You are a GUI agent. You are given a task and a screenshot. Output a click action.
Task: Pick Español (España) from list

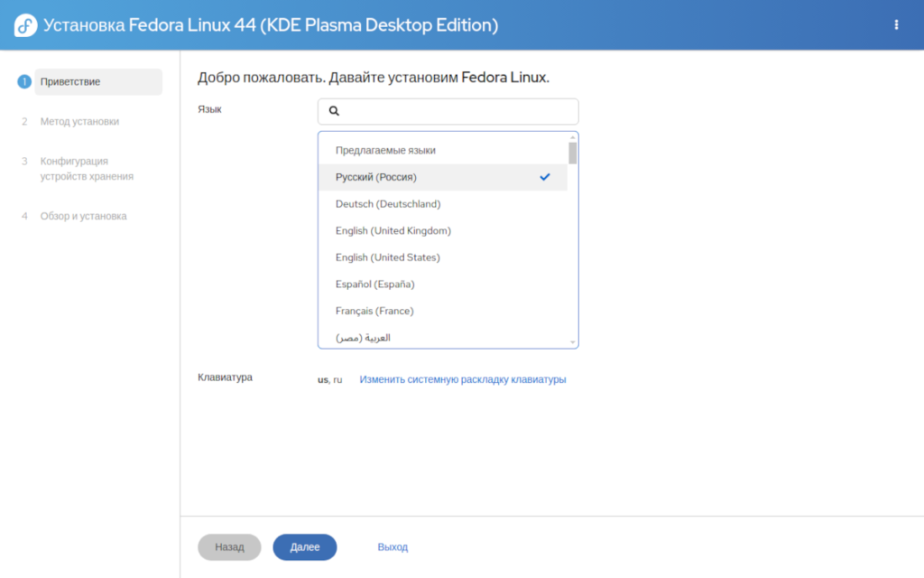[x=442, y=284]
